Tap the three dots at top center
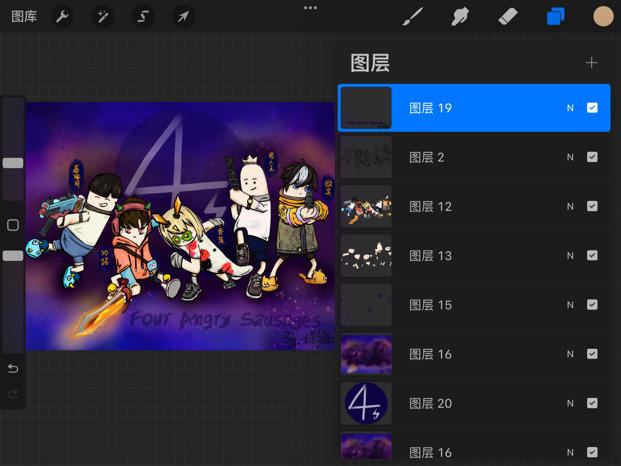621x466 pixels. click(x=310, y=8)
